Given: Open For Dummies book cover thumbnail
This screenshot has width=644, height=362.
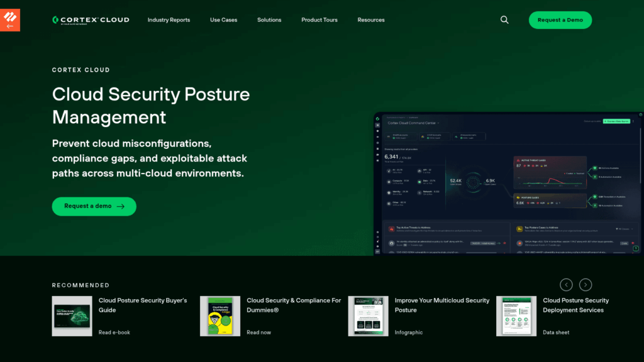Looking at the screenshot, I should point(220,316).
